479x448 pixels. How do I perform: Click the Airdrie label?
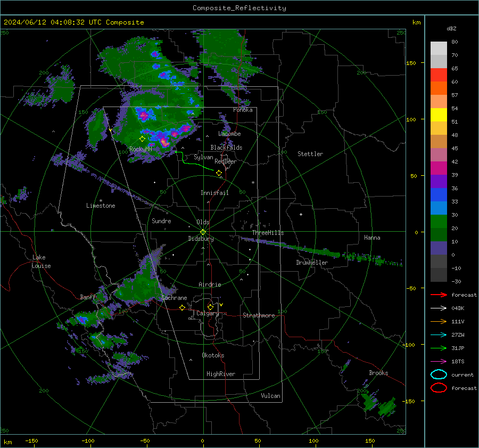point(210,284)
